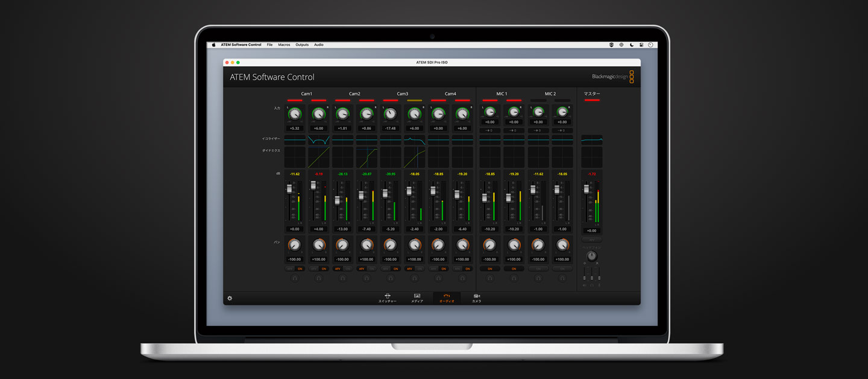Toggle the AFV button for Cam2 left channel
The height and width of the screenshot is (379, 868).
pos(338,269)
